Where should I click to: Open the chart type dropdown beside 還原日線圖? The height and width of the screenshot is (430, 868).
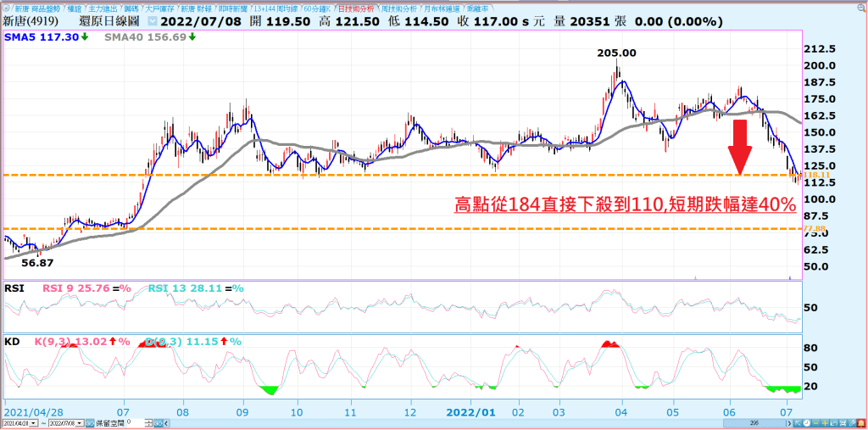[x=152, y=21]
